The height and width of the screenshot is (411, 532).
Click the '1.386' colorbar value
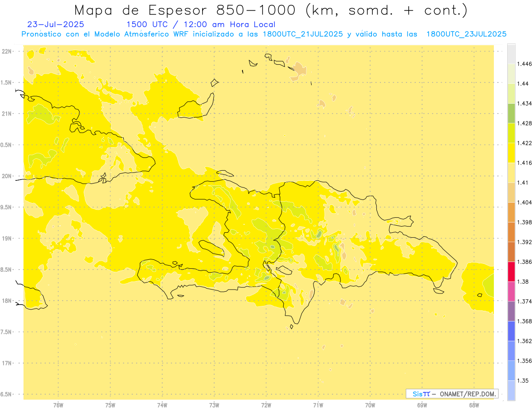(524, 262)
